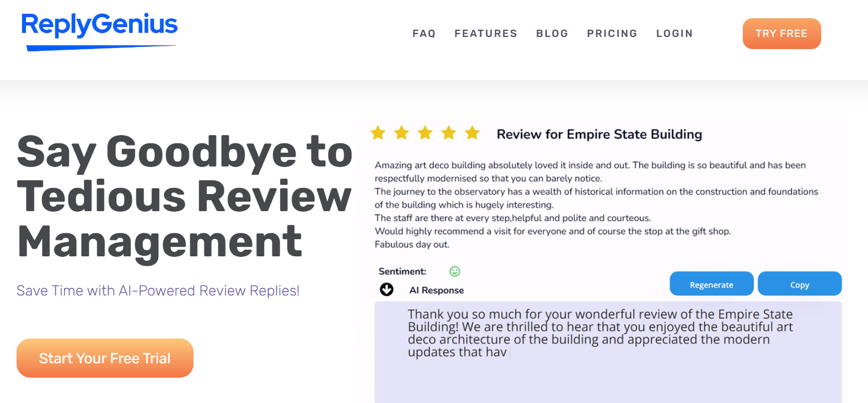Click the down-arrow circle beside AI Response
This screenshot has width=868, height=403.
(387, 289)
